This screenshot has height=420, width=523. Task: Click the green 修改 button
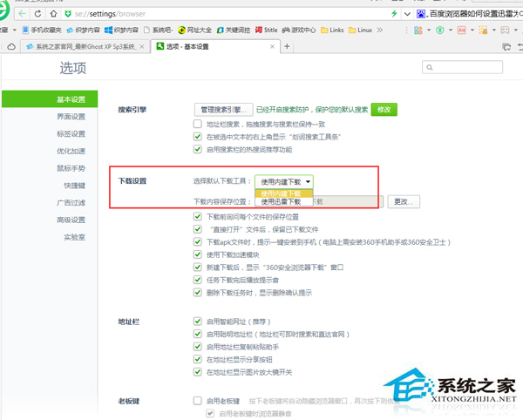click(x=384, y=109)
